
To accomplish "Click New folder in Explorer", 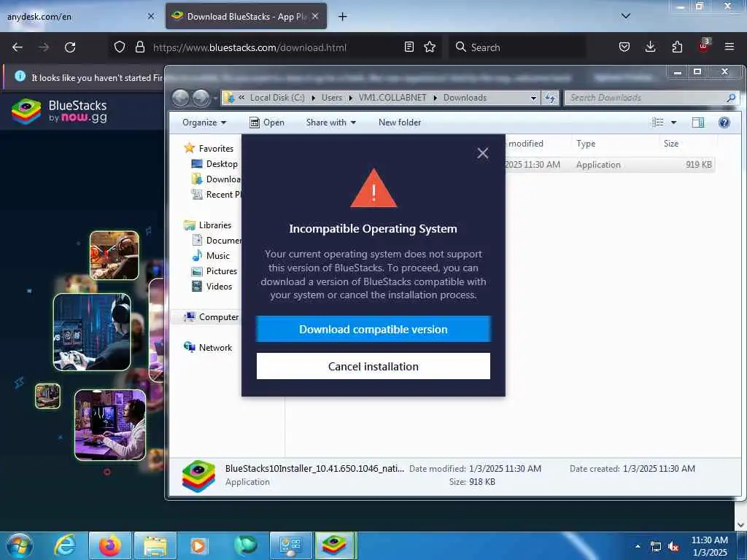I will 400,122.
